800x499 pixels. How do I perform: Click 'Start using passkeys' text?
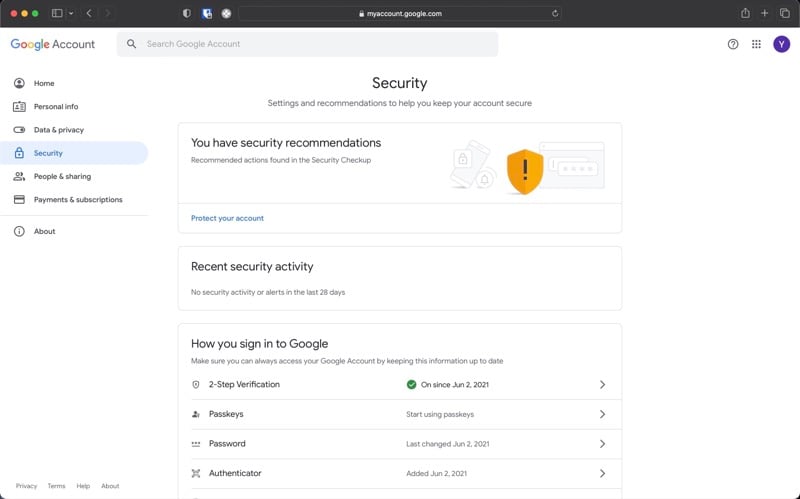[x=440, y=414]
